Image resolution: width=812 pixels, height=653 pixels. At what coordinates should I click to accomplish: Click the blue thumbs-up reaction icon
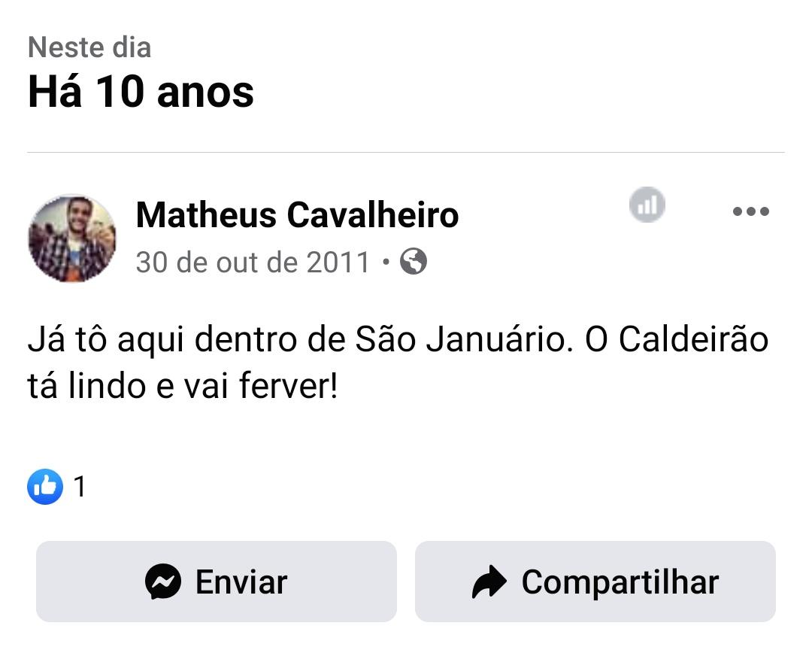pos(45,487)
